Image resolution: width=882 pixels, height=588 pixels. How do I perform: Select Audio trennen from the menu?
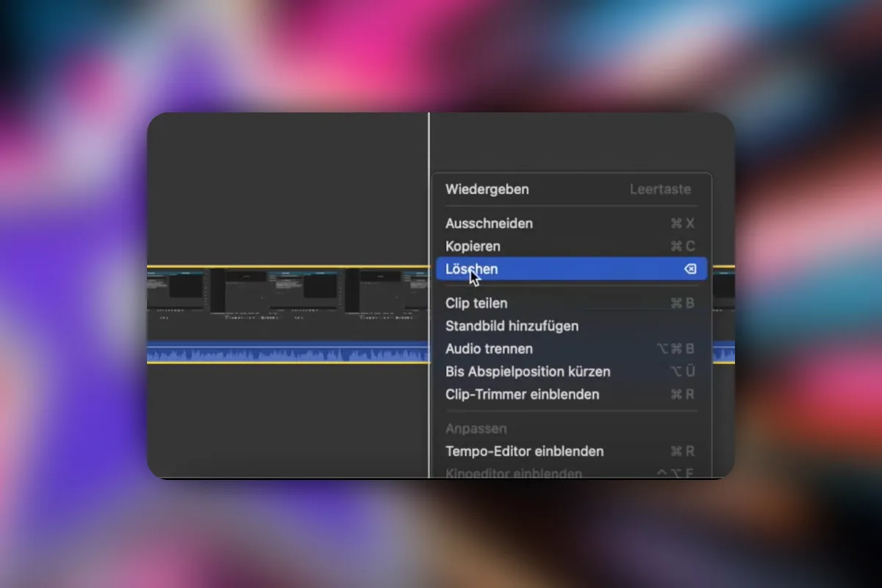tap(571, 348)
